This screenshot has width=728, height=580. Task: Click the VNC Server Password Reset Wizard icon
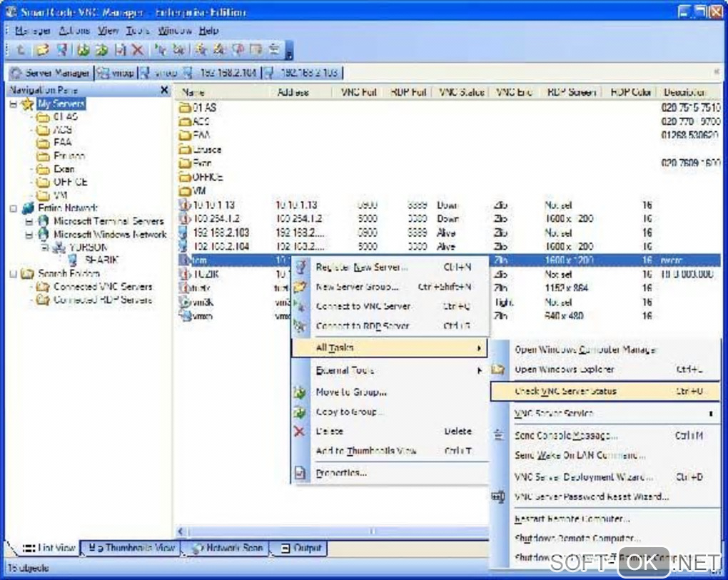[497, 497]
